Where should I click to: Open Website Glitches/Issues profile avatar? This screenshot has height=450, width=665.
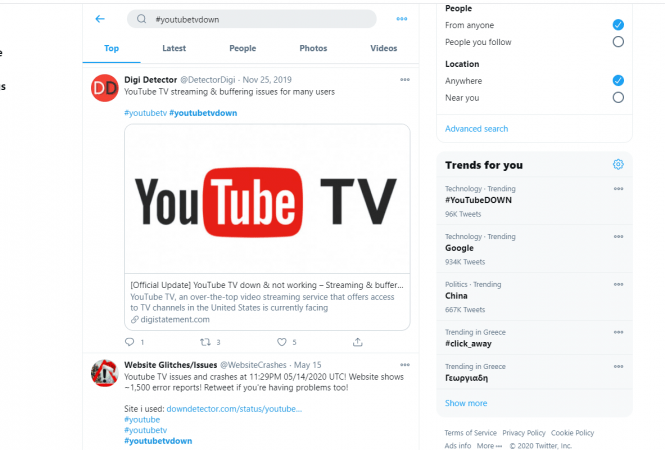105,373
